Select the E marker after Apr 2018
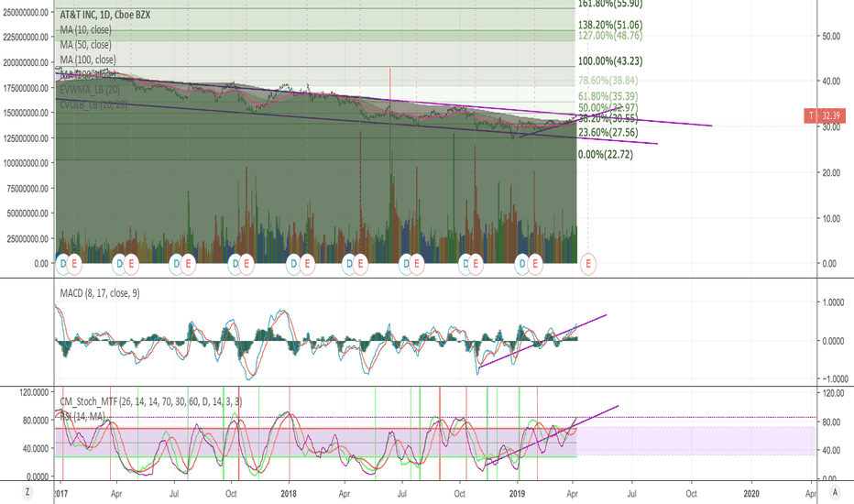The image size is (854, 504). [360, 264]
